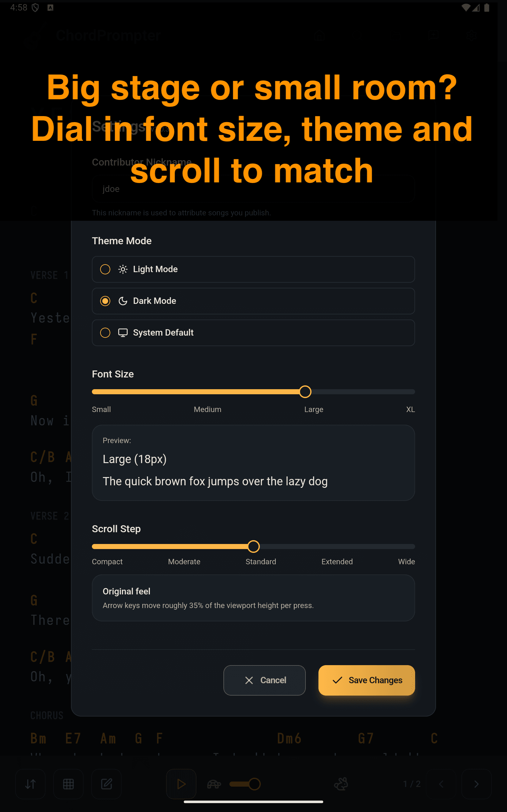Click the edit song pencil icon

(x=107, y=784)
